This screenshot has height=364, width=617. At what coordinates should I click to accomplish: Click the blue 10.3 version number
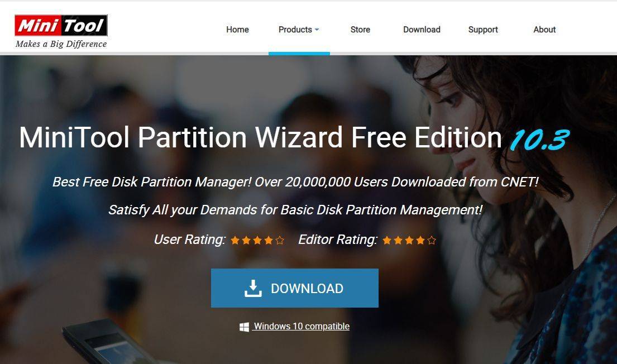click(539, 139)
